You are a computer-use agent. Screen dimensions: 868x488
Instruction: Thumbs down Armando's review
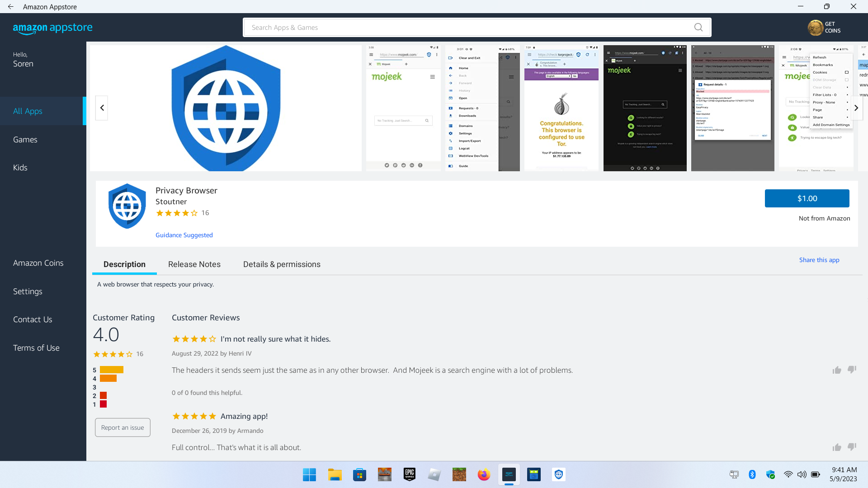852,447
